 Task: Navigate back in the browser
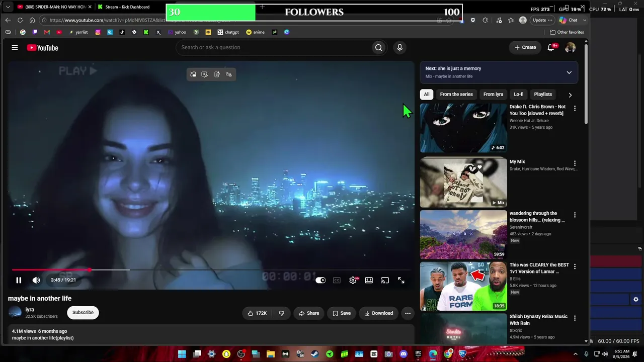pos(8,20)
